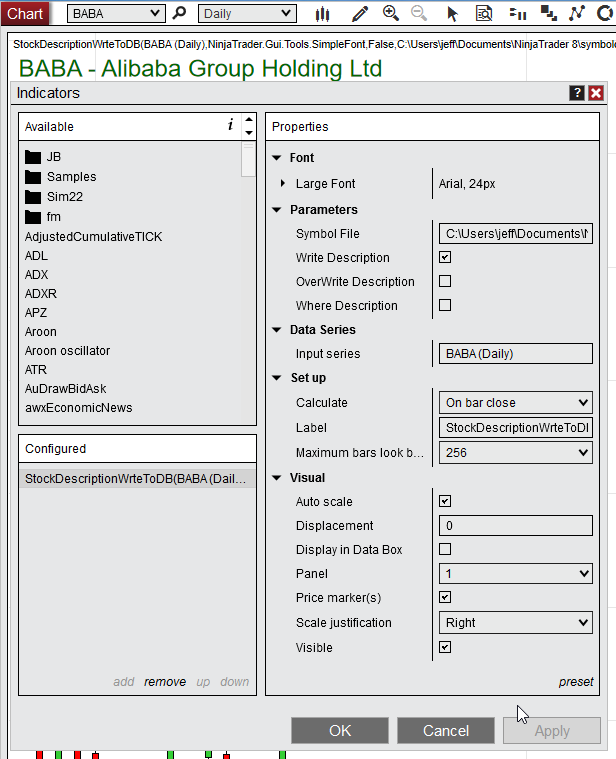Click the Cancel button
Image resolution: width=616 pixels, height=759 pixels.
click(x=446, y=730)
